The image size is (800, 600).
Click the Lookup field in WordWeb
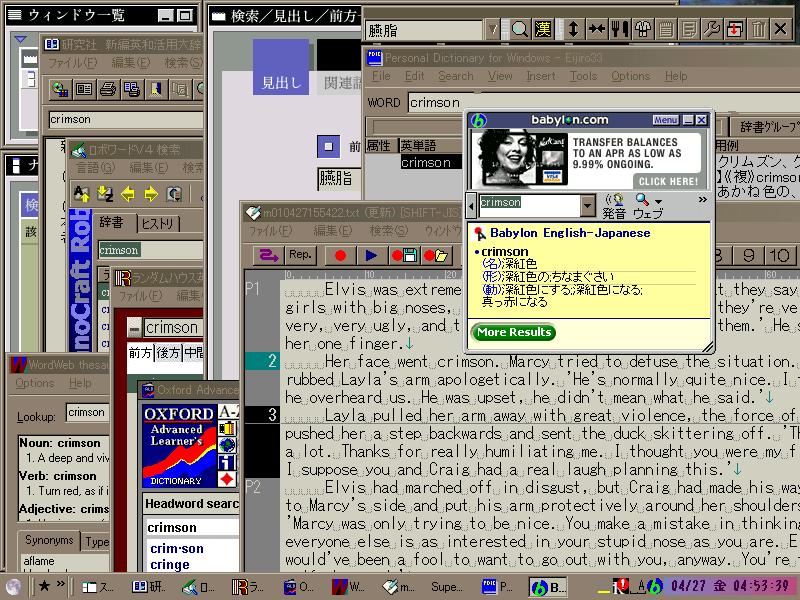87,412
